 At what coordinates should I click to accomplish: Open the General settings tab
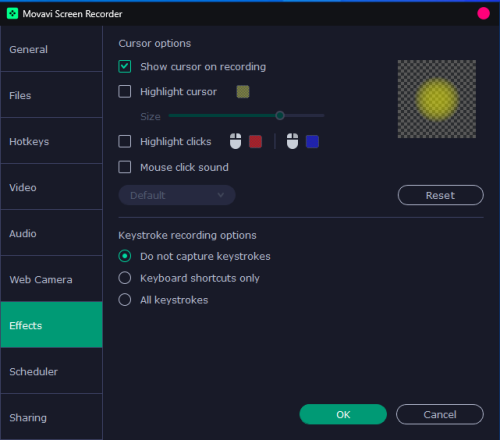[51, 49]
